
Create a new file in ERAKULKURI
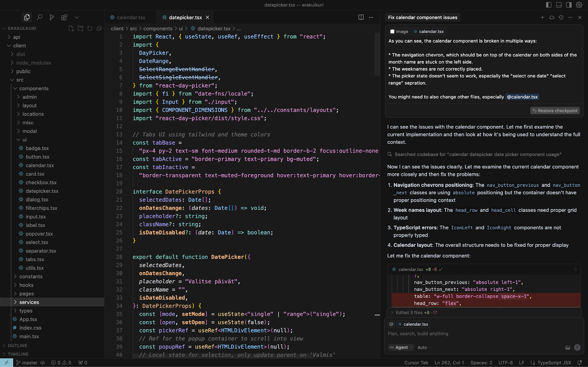pyautogui.click(x=71, y=28)
